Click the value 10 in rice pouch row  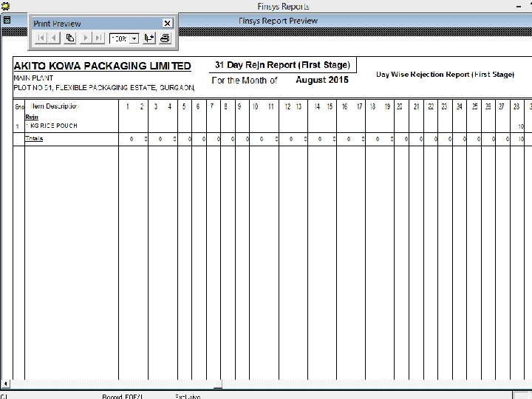click(x=521, y=126)
